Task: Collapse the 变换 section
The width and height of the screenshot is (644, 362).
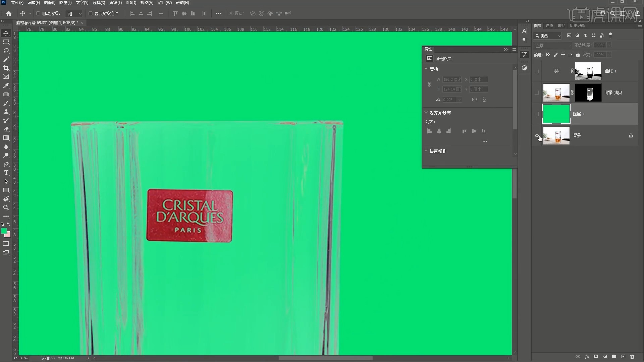Action: click(x=426, y=69)
